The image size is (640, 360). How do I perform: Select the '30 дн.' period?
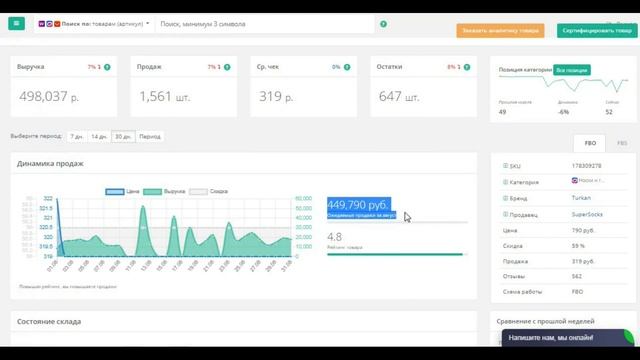pos(123,136)
